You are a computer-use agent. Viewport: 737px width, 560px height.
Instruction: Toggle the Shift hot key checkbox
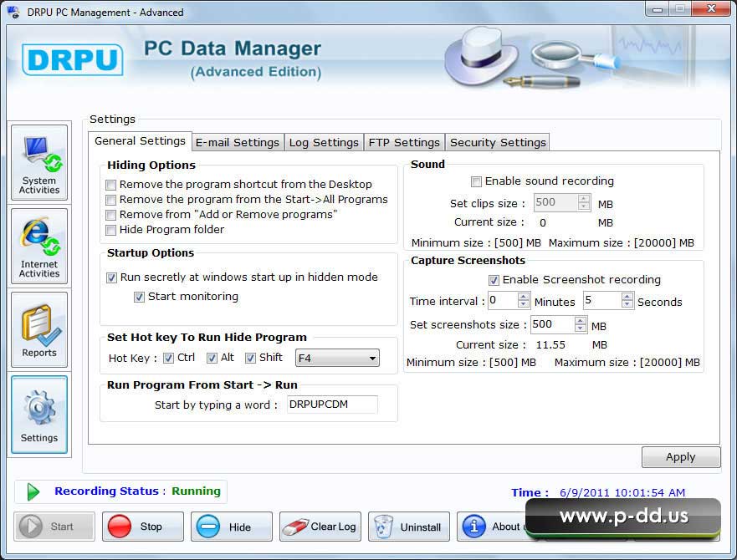(x=250, y=358)
